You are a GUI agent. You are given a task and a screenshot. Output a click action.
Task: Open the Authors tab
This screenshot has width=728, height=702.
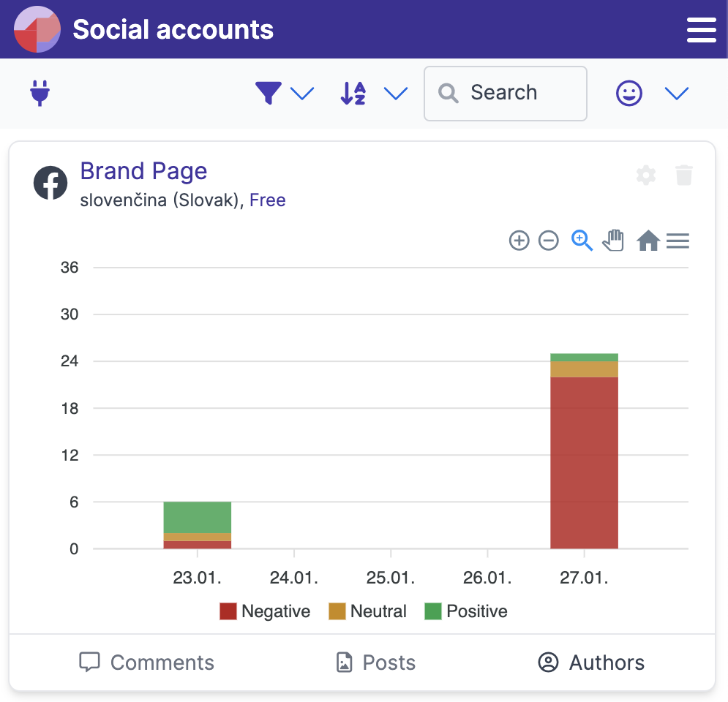click(x=591, y=662)
